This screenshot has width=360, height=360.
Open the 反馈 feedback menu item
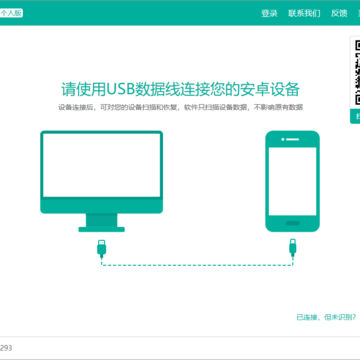tap(339, 13)
